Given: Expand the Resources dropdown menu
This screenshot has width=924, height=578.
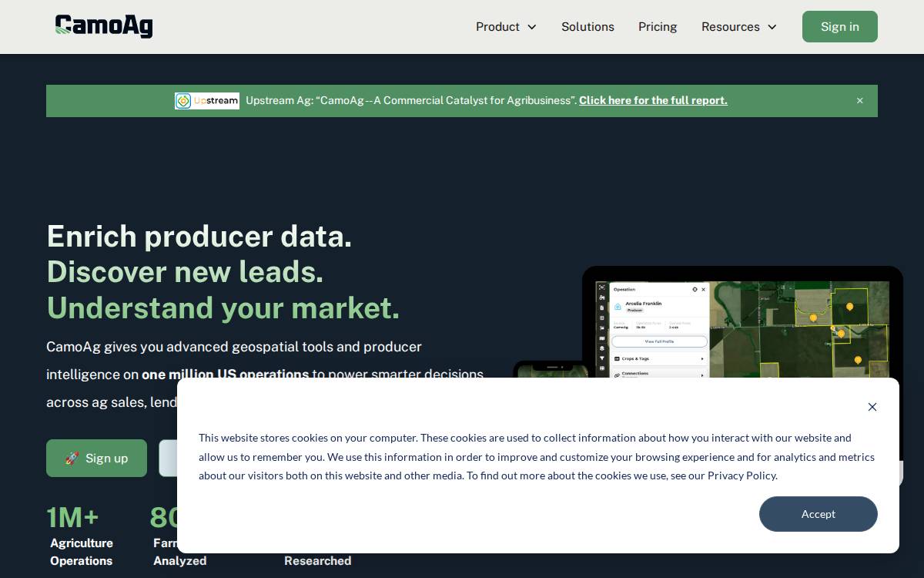Looking at the screenshot, I should point(739,27).
